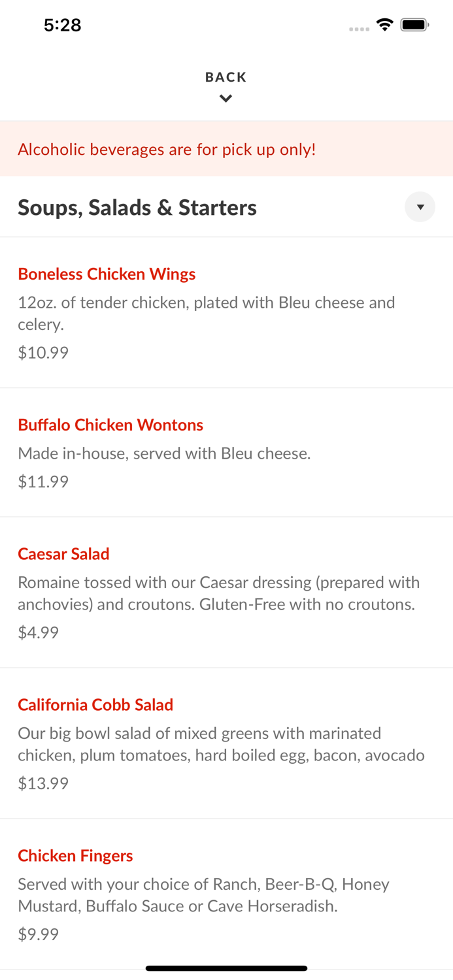The height and width of the screenshot is (980, 453).
Task: Select the Soups, Salads & Starters heading
Action: click(137, 208)
